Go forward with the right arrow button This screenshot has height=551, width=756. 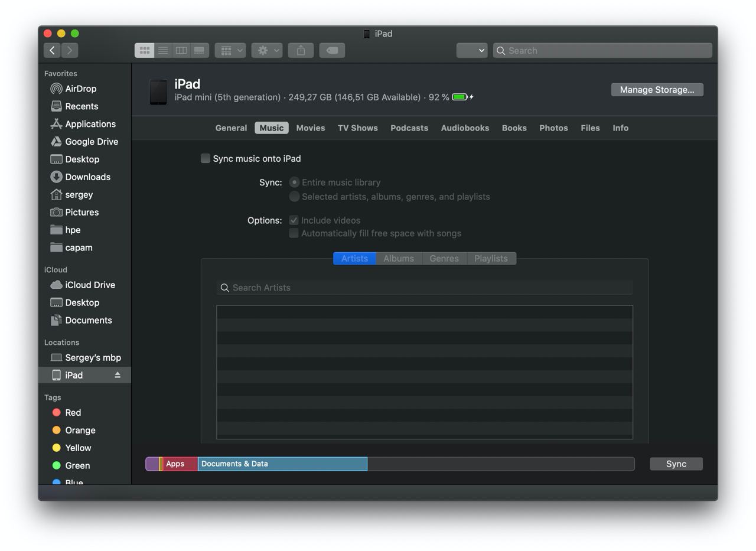coord(70,50)
